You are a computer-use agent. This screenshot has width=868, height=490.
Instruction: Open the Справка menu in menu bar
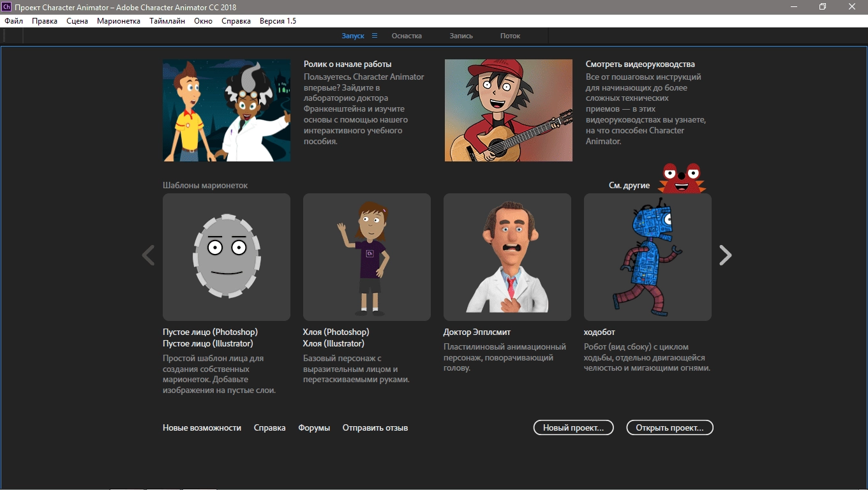point(236,21)
